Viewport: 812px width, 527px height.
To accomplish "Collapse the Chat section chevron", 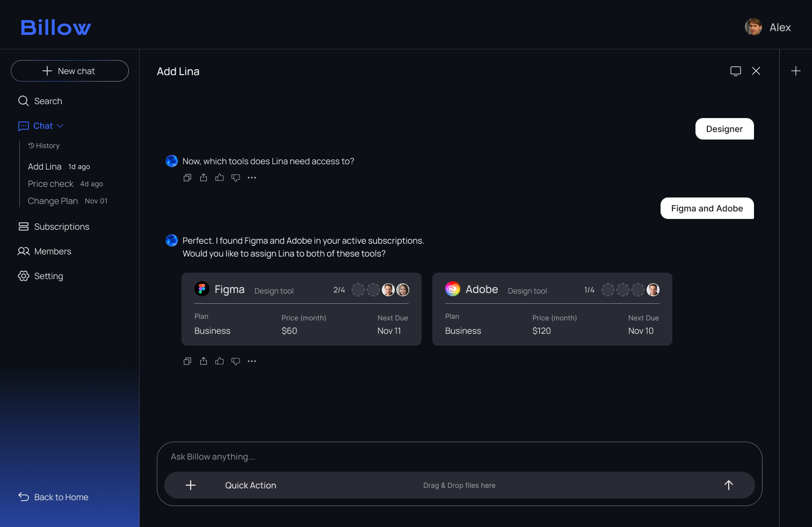I will (60, 126).
